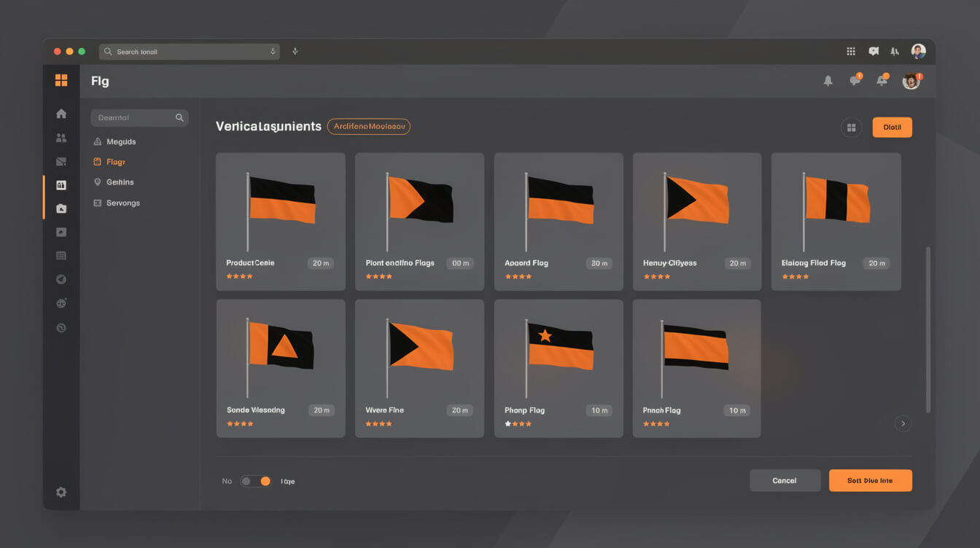980x548 pixels.
Task: Click the chat bubble icon in title bar
Action: 874,52
